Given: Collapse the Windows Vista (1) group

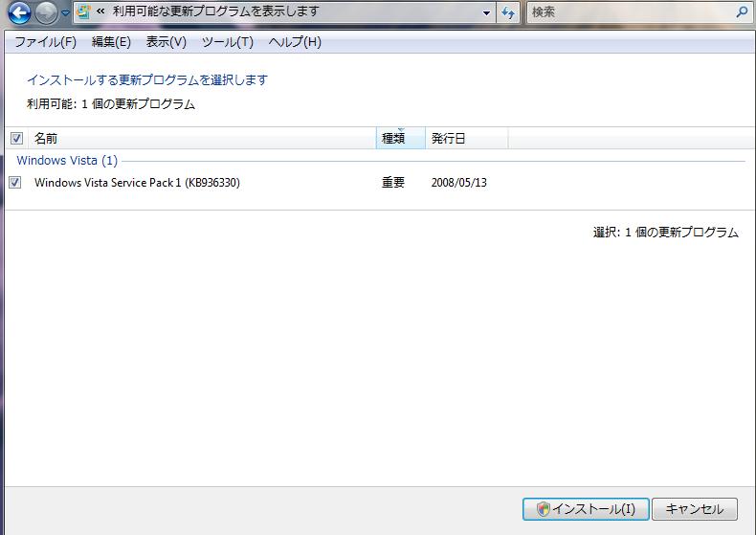Looking at the screenshot, I should 67,160.
